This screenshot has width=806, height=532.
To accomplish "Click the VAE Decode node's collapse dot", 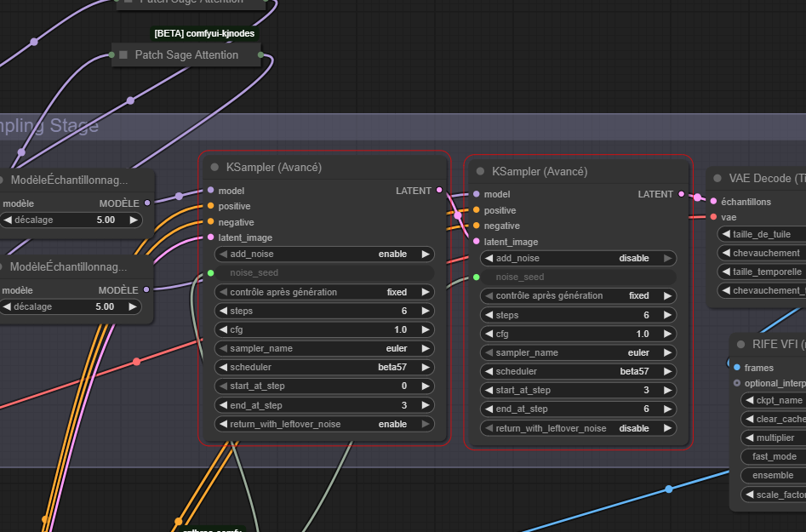I will pyautogui.click(x=717, y=179).
